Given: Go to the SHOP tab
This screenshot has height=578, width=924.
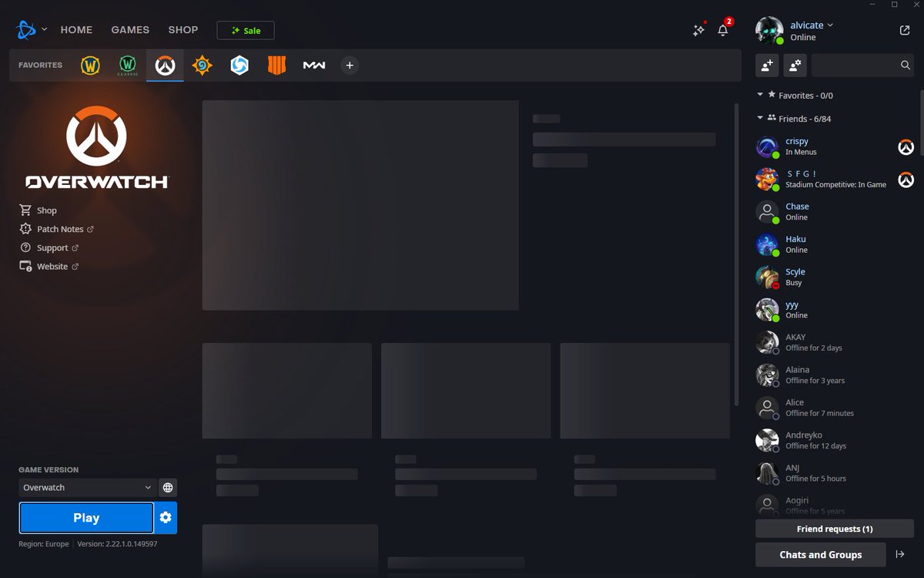Looking at the screenshot, I should [x=183, y=30].
